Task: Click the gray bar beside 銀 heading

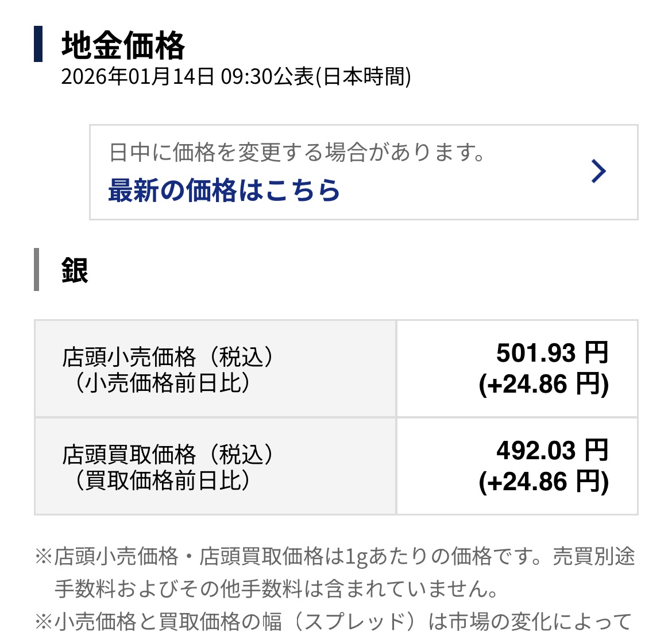Action: pos(37,270)
